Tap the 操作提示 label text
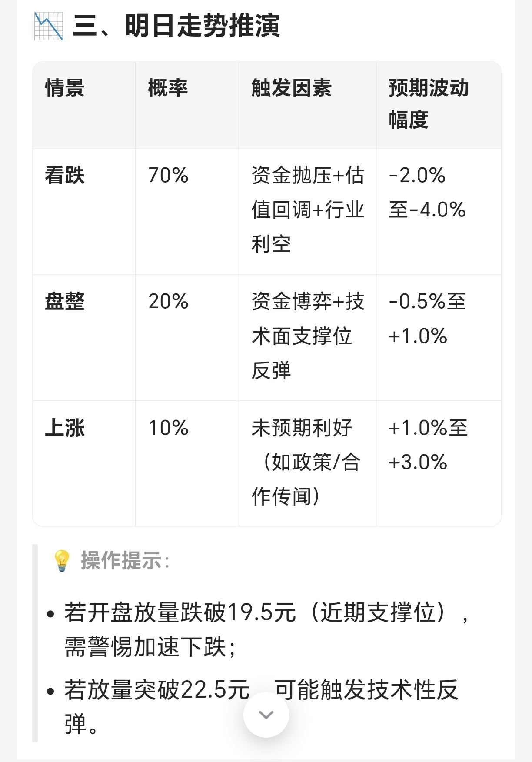 [x=121, y=561]
